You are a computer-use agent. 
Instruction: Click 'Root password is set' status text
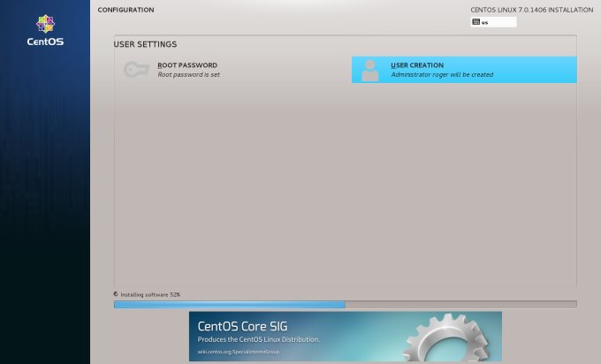pos(188,74)
